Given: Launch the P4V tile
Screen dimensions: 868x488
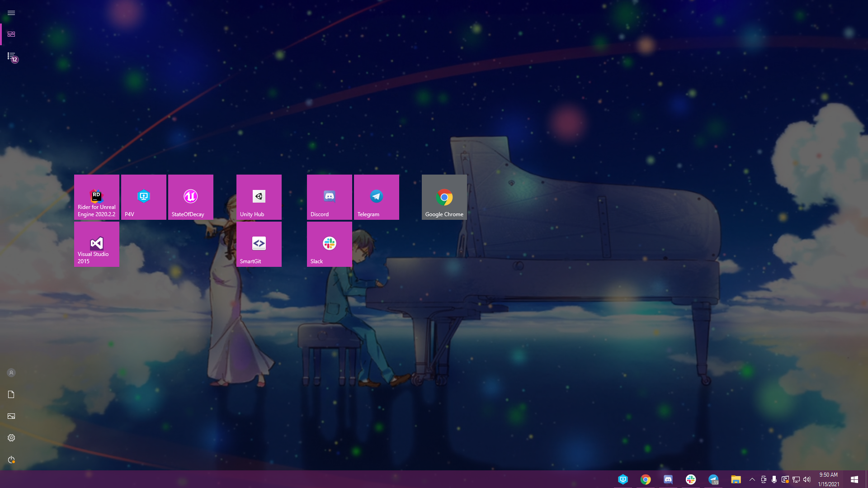Looking at the screenshot, I should (143, 197).
